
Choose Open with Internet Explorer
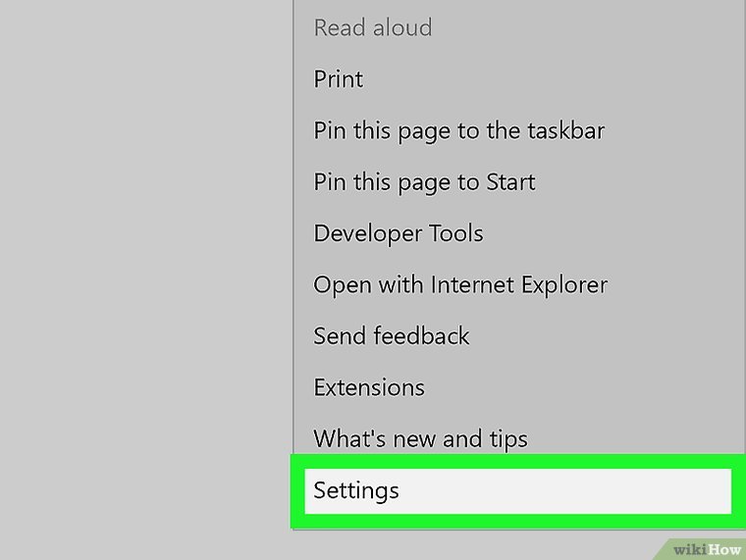459,284
